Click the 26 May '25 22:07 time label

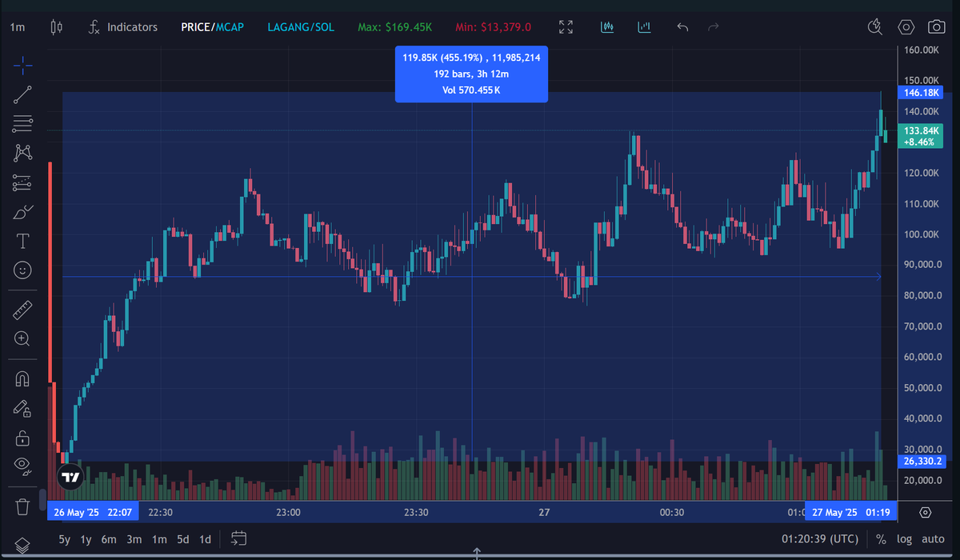click(x=93, y=512)
